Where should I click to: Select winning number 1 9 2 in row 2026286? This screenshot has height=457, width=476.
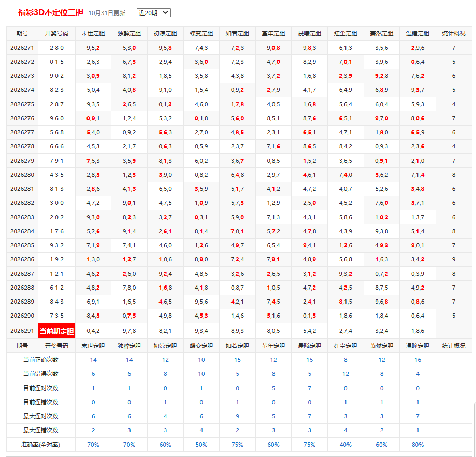click(x=57, y=259)
